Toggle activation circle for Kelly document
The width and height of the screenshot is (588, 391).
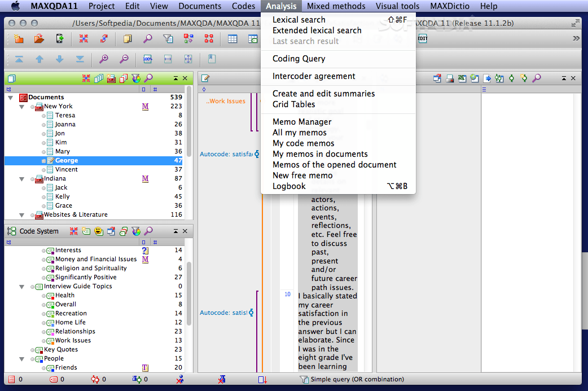[43, 197]
